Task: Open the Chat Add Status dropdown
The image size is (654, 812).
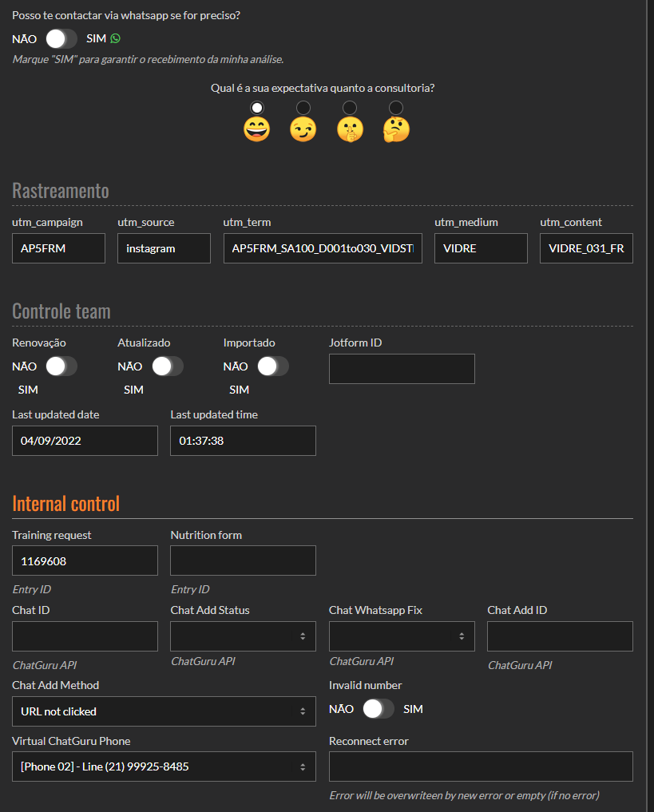Action: click(243, 636)
